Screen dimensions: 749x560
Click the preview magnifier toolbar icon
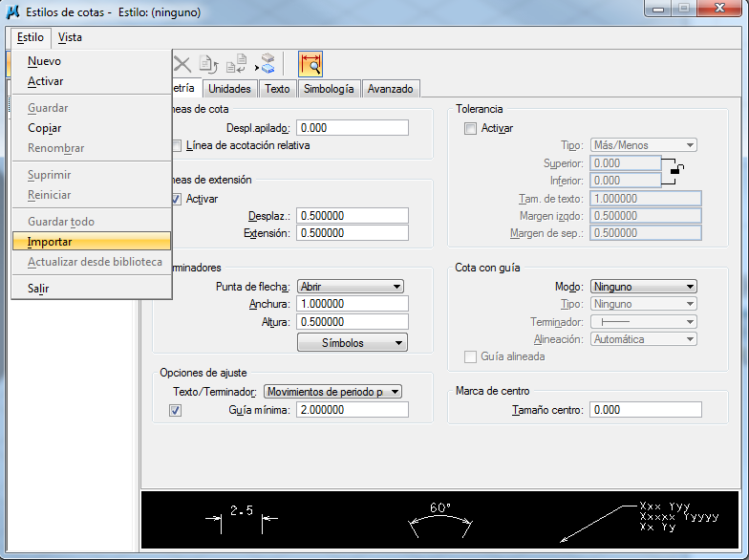[x=310, y=64]
